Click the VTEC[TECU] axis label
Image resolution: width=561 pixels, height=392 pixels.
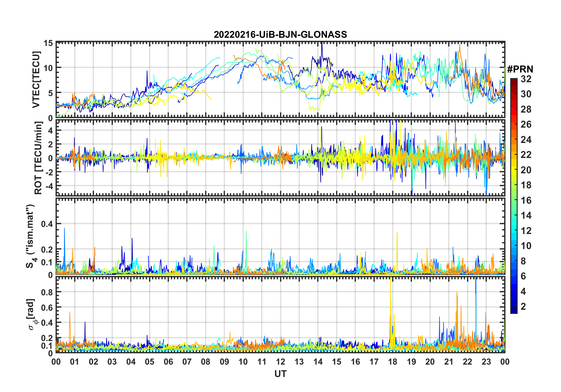[36, 80]
